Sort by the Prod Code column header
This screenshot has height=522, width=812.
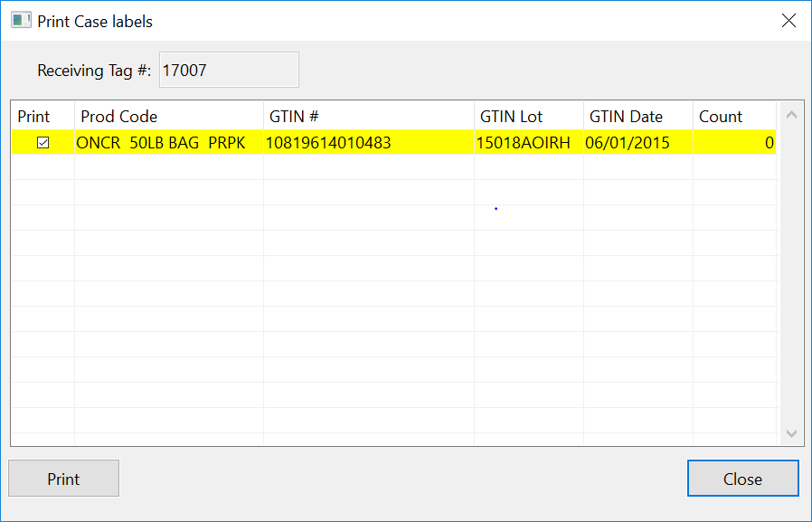coord(118,117)
